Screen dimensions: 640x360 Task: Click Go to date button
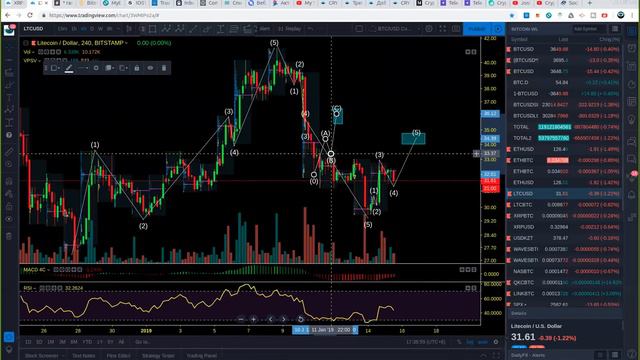[142, 342]
